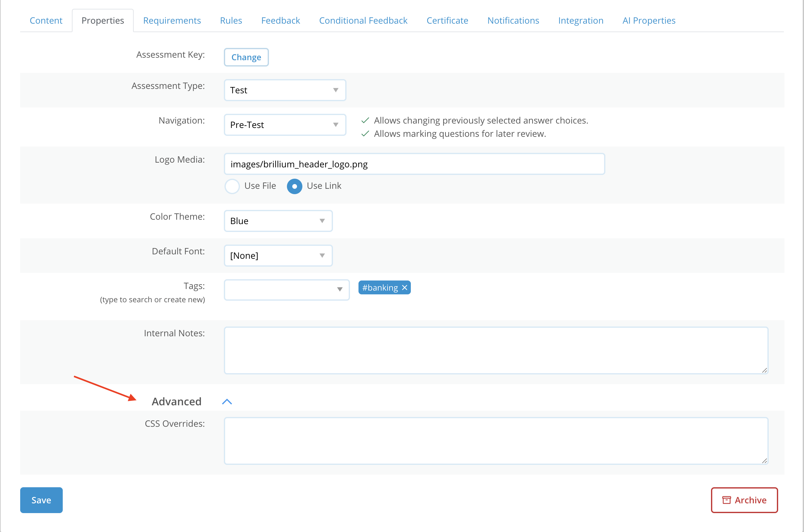Click the CSS Overrides resize handle

point(764,461)
